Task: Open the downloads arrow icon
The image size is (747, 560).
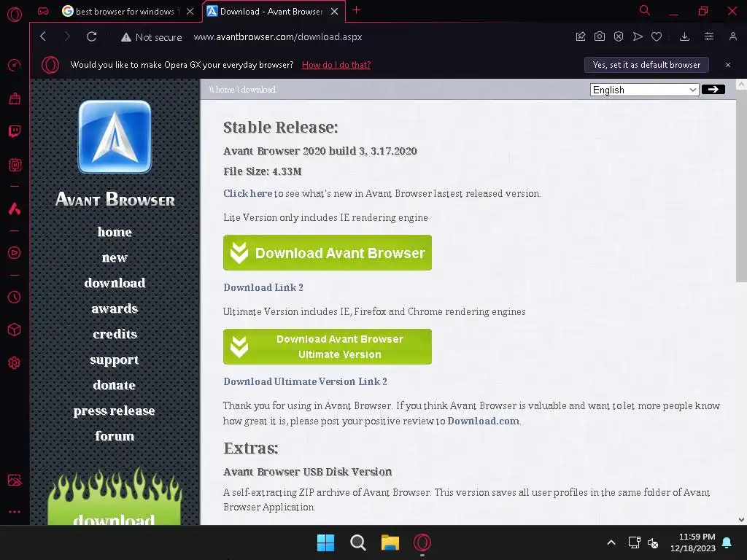Action: coord(684,36)
